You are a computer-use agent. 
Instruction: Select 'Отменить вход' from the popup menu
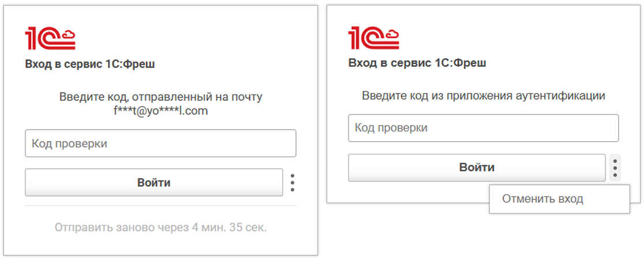(542, 199)
